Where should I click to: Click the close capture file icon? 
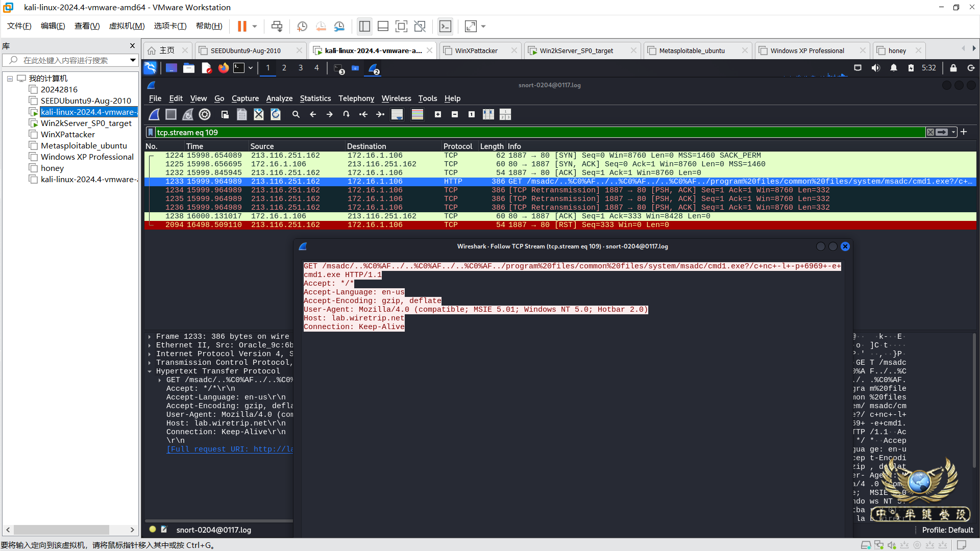[x=259, y=114]
